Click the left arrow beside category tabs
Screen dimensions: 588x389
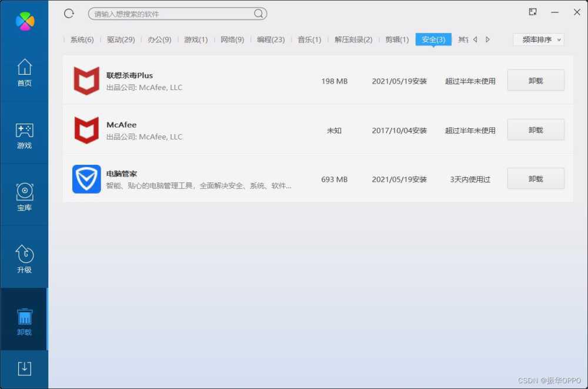click(476, 39)
